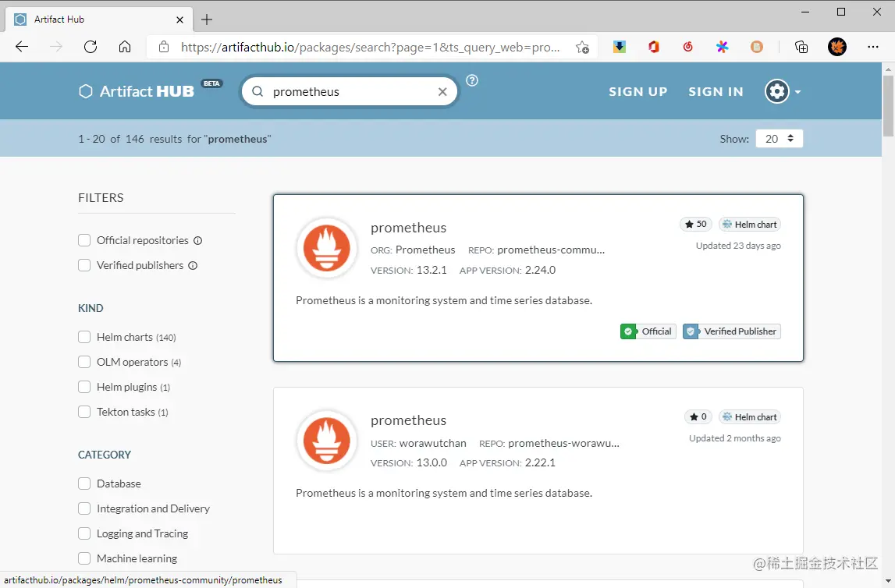Click "Updated 23 days ago" text

point(738,246)
